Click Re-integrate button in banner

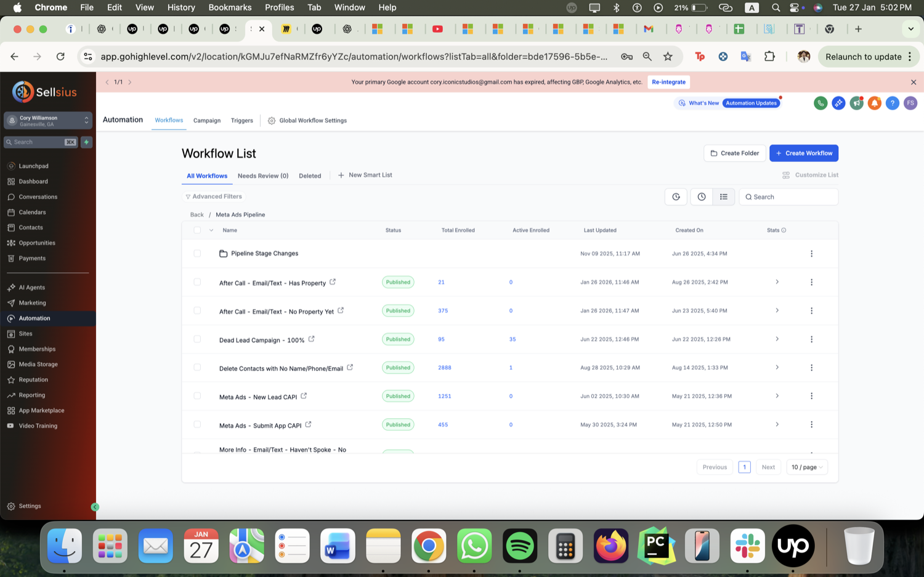click(668, 82)
